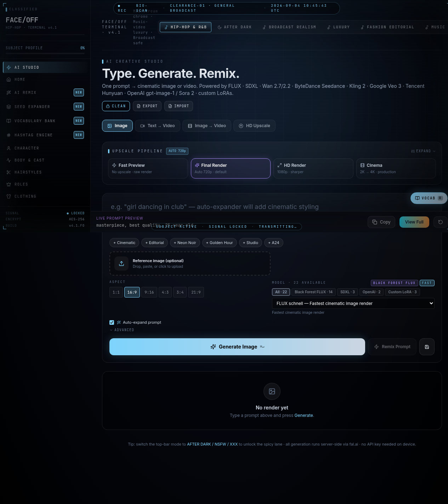Image resolution: width=448 pixels, height=504 pixels.
Task: Select the HD Upscale tab
Action: [x=254, y=126]
